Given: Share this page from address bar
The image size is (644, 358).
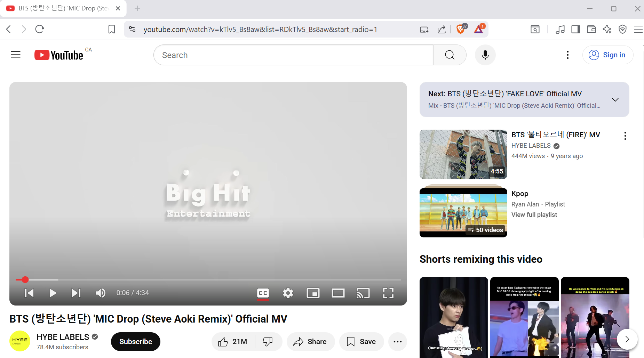Looking at the screenshot, I should [442, 29].
